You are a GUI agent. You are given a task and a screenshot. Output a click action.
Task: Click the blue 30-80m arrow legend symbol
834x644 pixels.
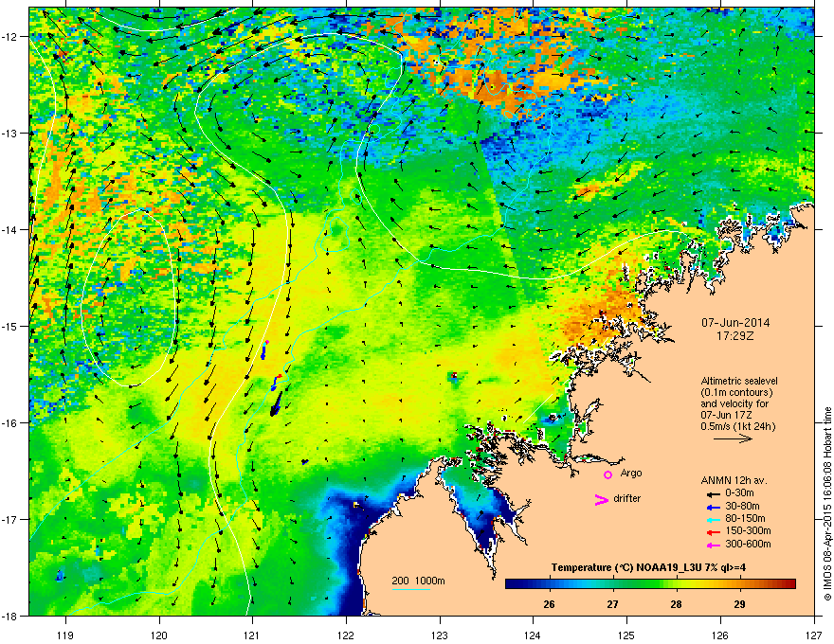coord(714,507)
